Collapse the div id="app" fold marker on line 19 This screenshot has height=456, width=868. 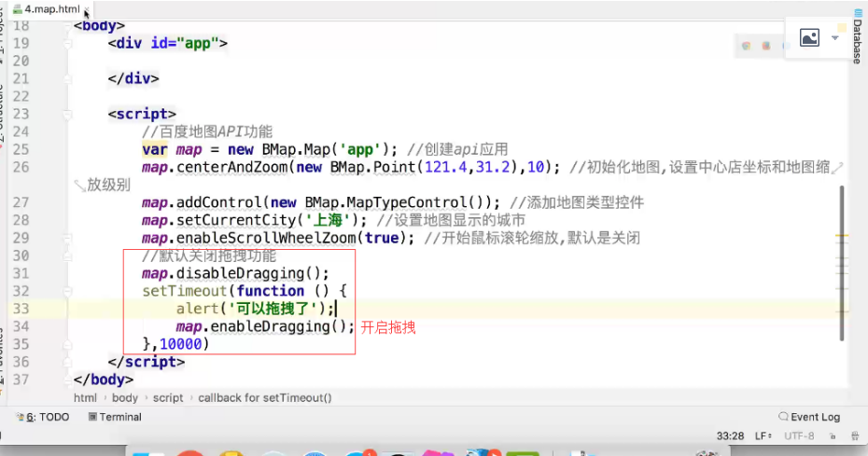point(67,43)
